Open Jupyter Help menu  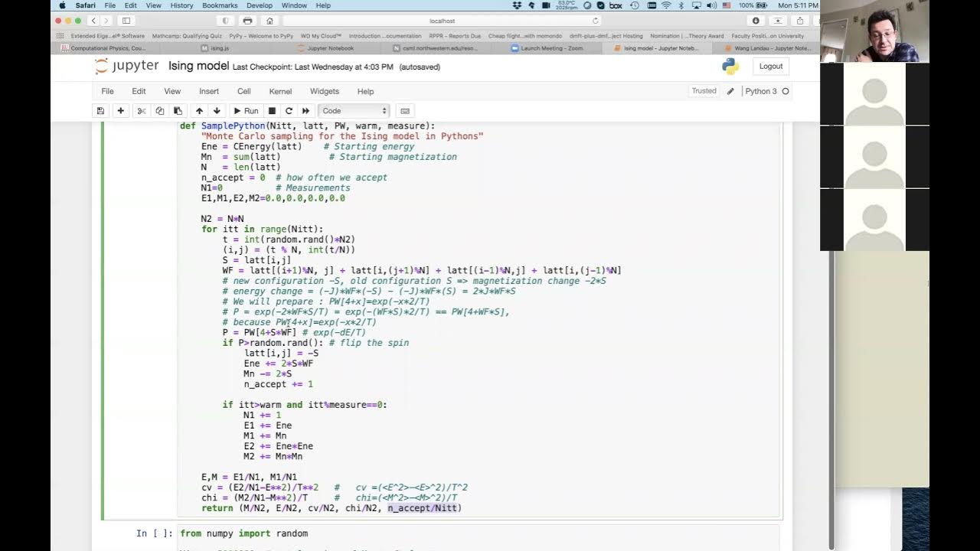(x=365, y=91)
